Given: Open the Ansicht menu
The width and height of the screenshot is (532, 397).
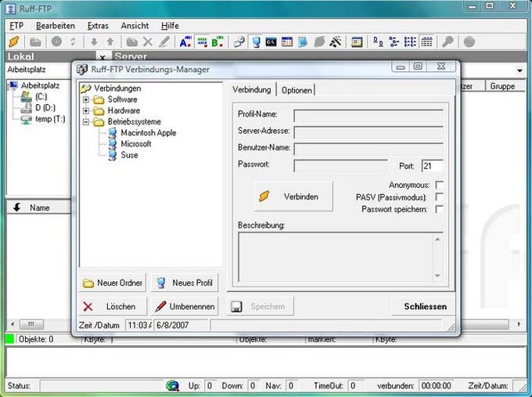Looking at the screenshot, I should pos(135,26).
